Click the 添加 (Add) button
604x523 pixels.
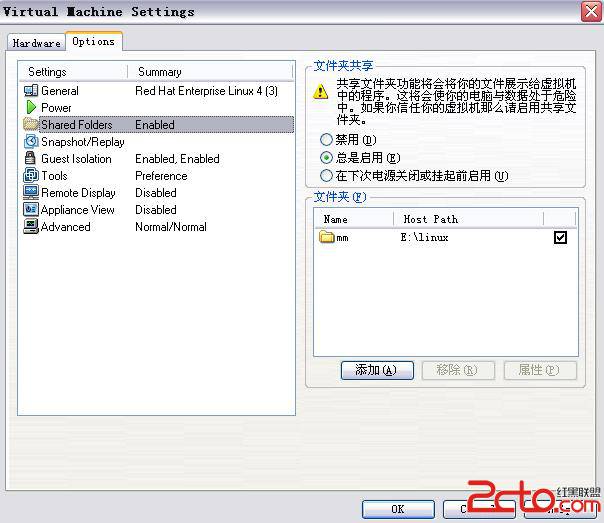point(376,370)
